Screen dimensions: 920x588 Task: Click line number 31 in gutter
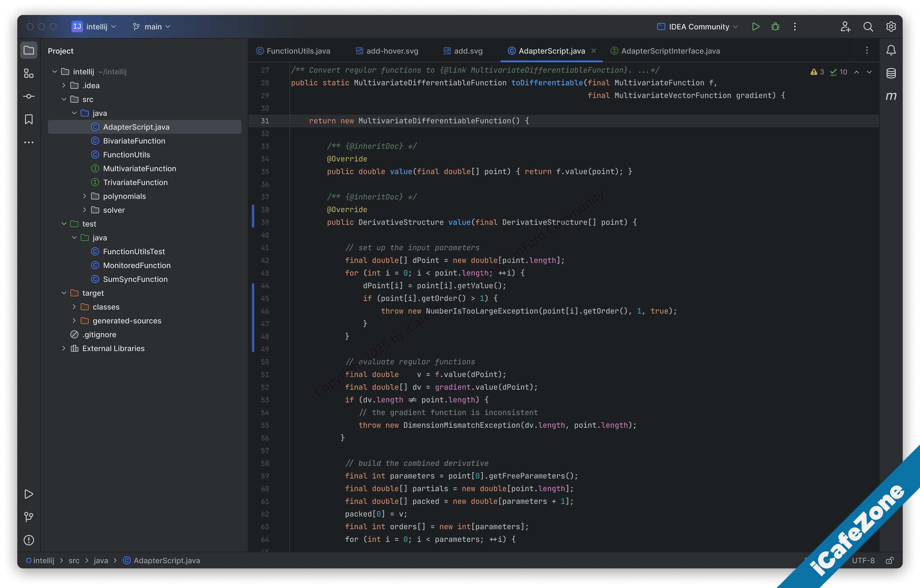pyautogui.click(x=265, y=121)
